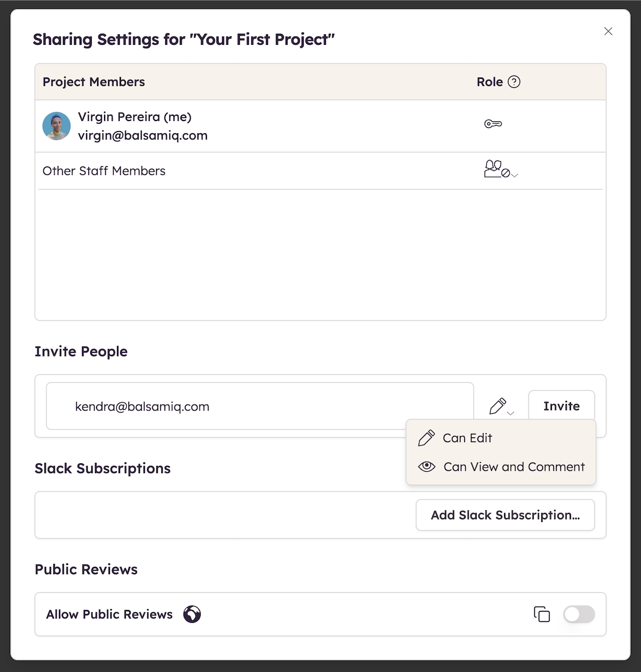Select Can Edit from the permission menu

[x=467, y=437]
